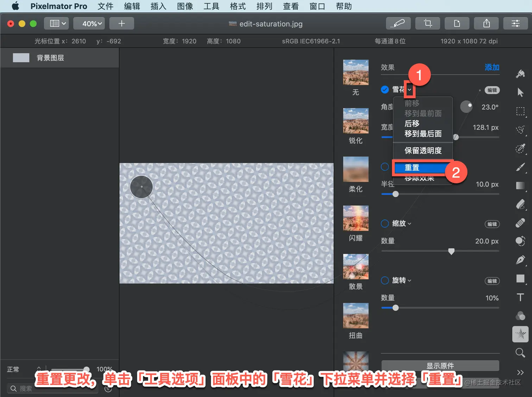Select the Color Selection eyedropper tool
The width and height of the screenshot is (532, 397).
[x=520, y=148]
